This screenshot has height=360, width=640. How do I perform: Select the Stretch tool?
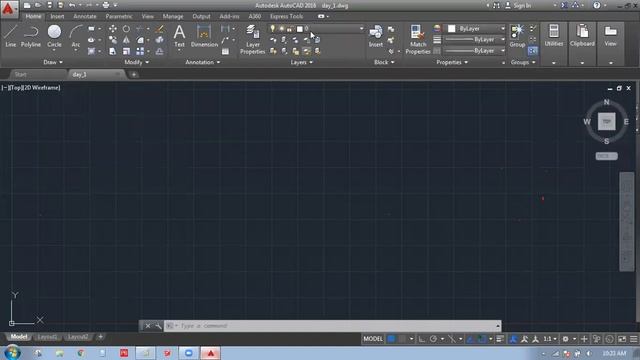click(x=112, y=51)
